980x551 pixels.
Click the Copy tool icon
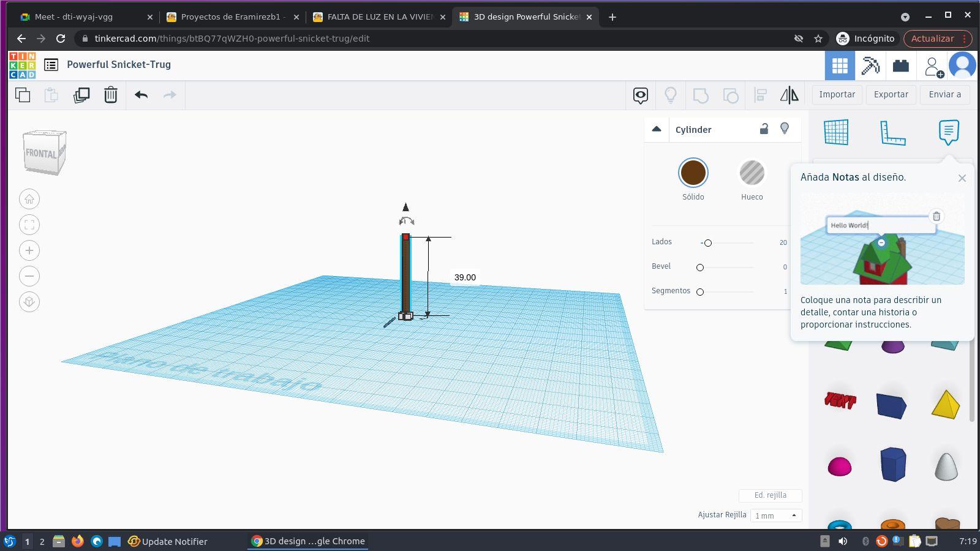coord(23,95)
